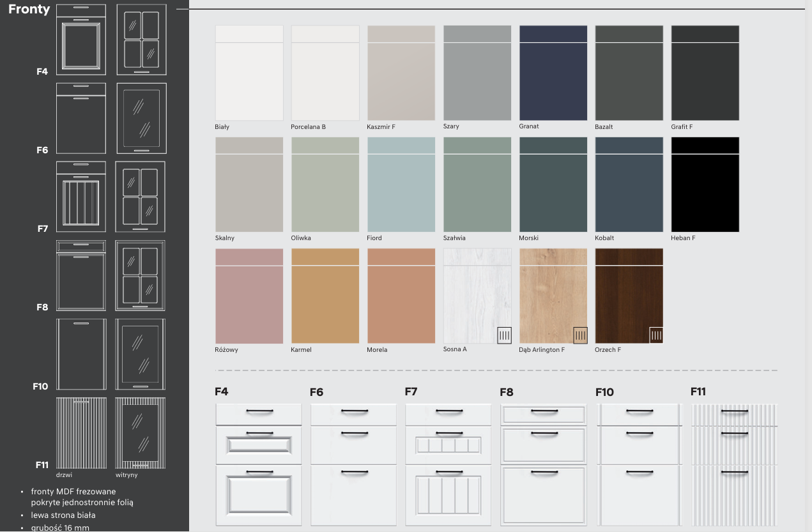Screen dimensions: 812x532
Task: Choose the Granat navy color swatch
Action: click(553, 73)
